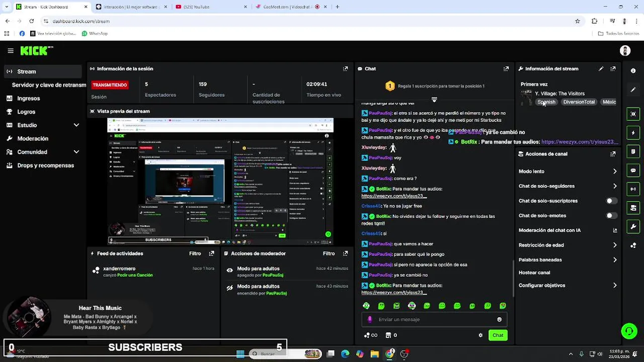Select Stream in the left sidebar
Screen dimensions: 644x362
click(43, 71)
